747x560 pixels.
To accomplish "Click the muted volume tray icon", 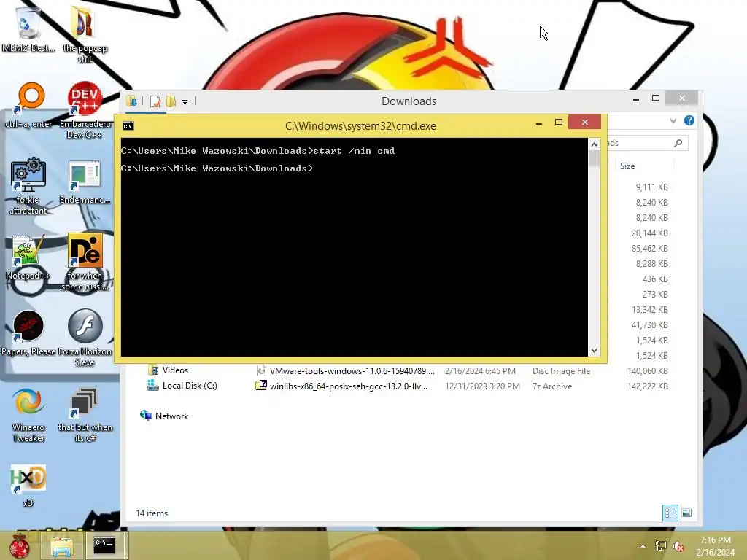I will pyautogui.click(x=678, y=546).
